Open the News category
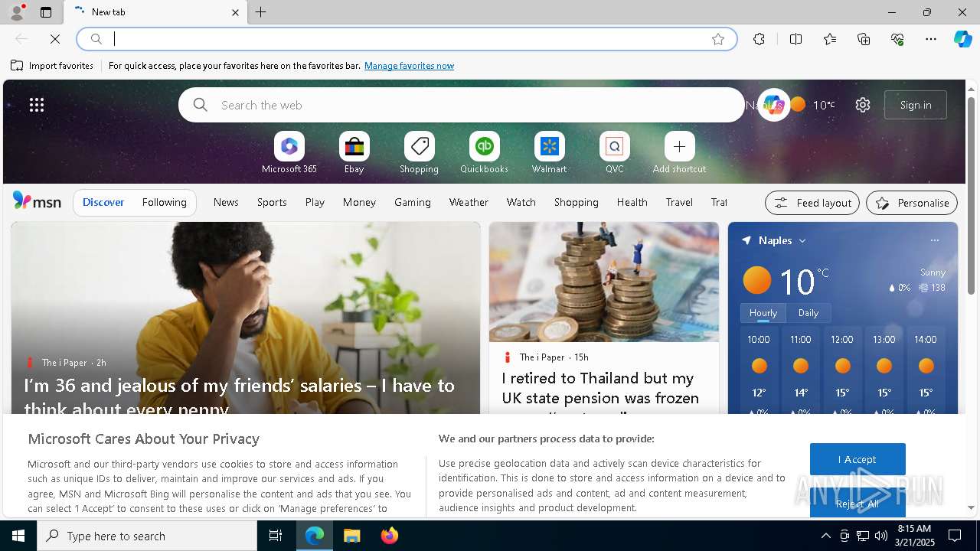Viewport: 980px width, 551px height. pos(226,202)
